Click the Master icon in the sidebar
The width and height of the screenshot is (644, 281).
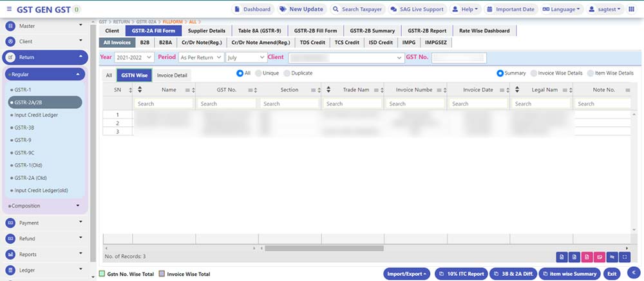click(12, 26)
